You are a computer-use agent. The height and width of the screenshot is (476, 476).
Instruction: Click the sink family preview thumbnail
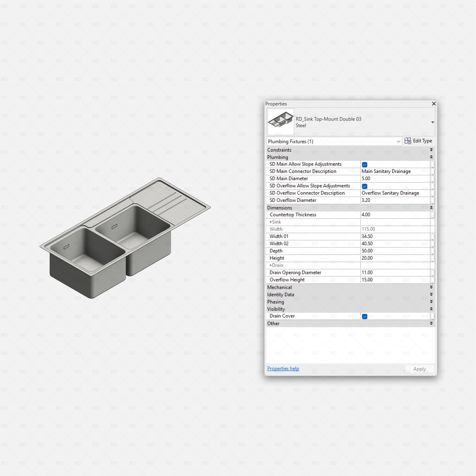[281, 122]
